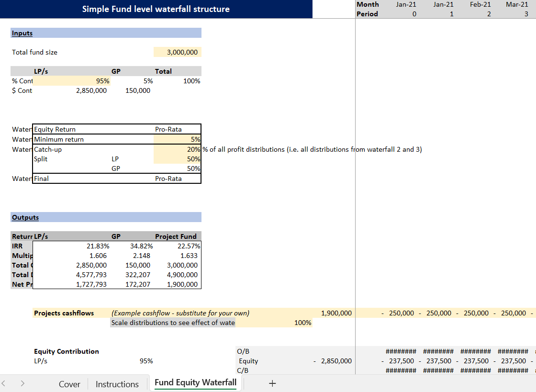Select the 'IRR' row label
The image size is (536, 392).
17,246
